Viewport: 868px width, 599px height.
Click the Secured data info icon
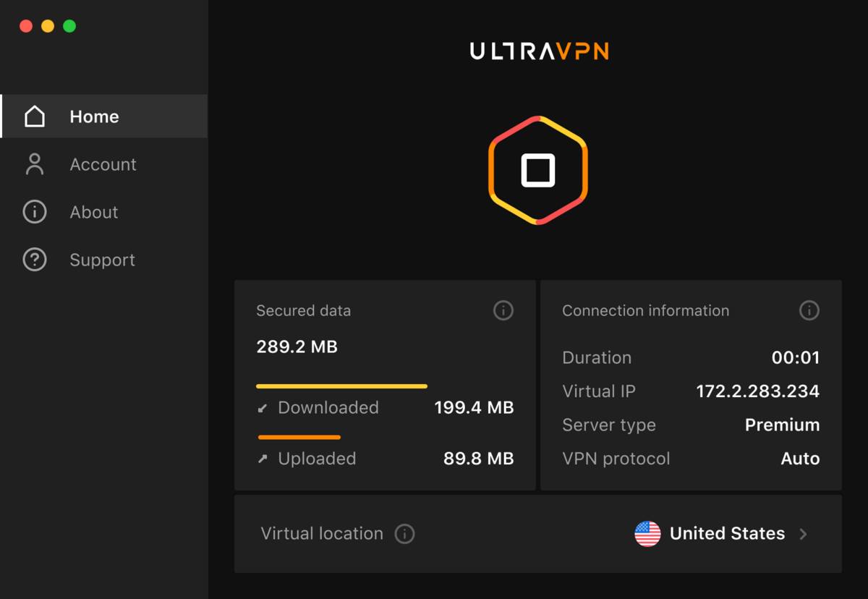[x=503, y=310]
